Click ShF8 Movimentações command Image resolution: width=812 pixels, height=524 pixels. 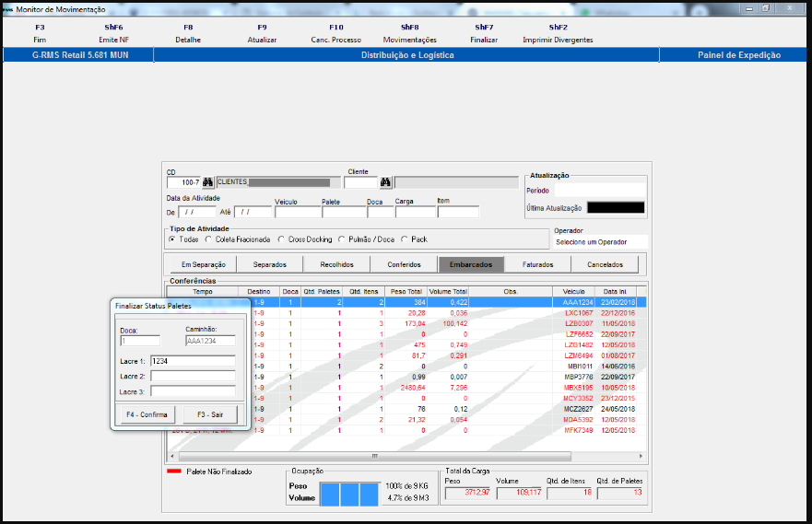pos(409,34)
